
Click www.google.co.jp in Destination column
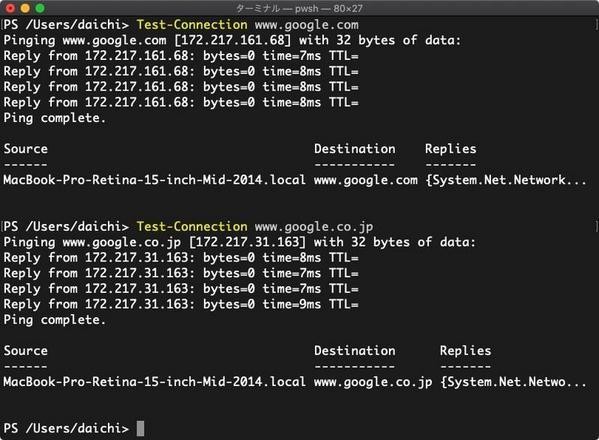(373, 382)
